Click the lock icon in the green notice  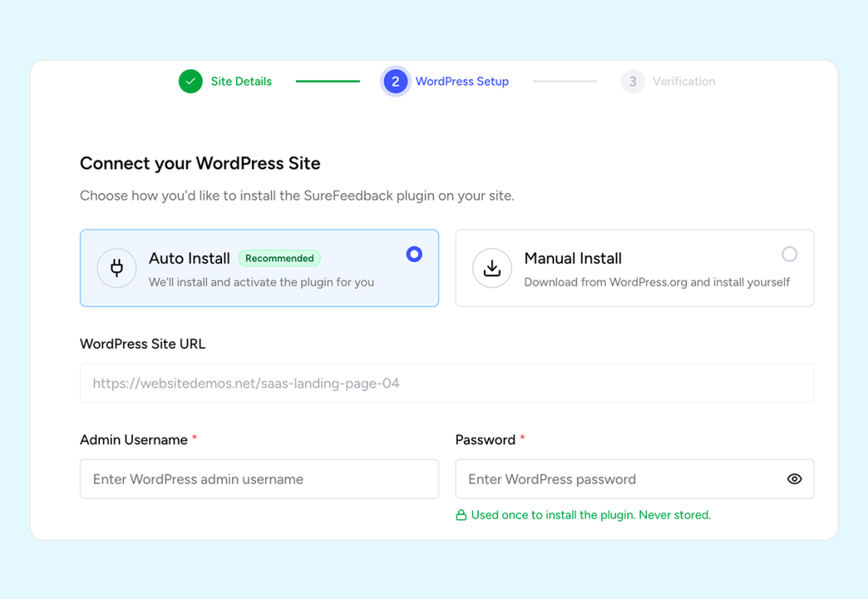click(461, 514)
